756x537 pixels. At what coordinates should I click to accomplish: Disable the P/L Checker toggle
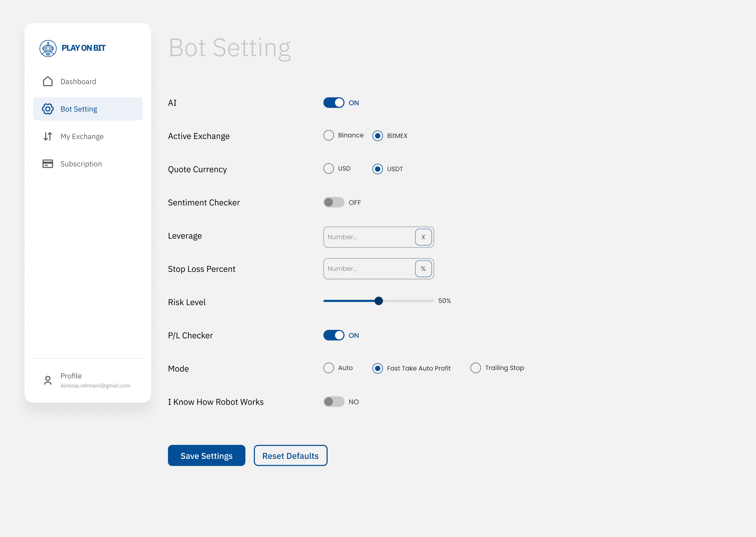[x=334, y=335]
